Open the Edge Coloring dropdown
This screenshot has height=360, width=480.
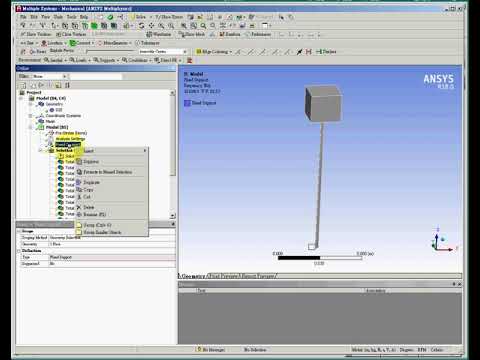(213, 52)
